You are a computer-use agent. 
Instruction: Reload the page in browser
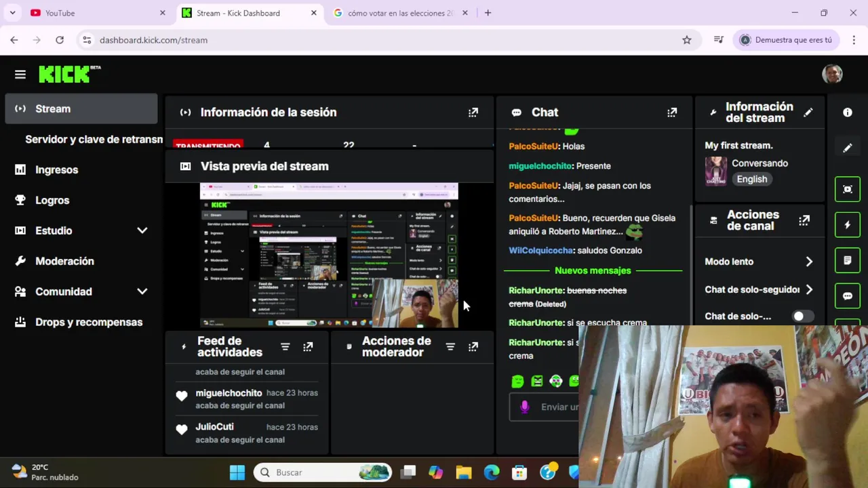point(60,40)
